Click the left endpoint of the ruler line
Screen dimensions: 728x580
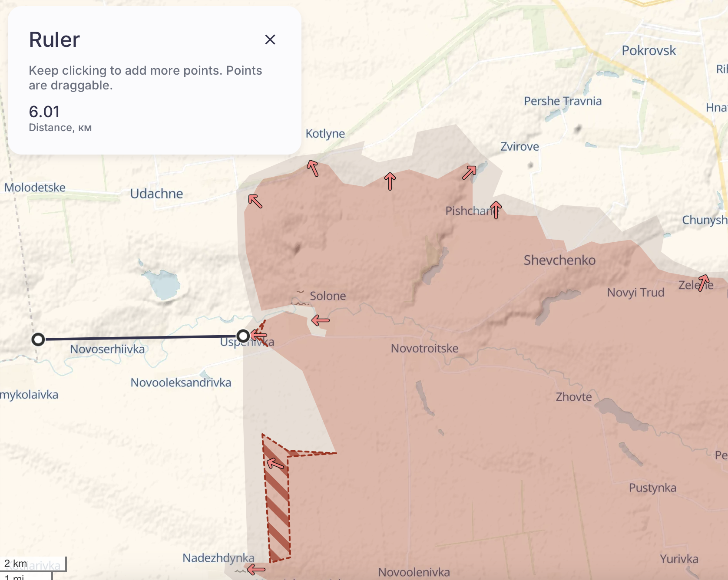(x=38, y=339)
